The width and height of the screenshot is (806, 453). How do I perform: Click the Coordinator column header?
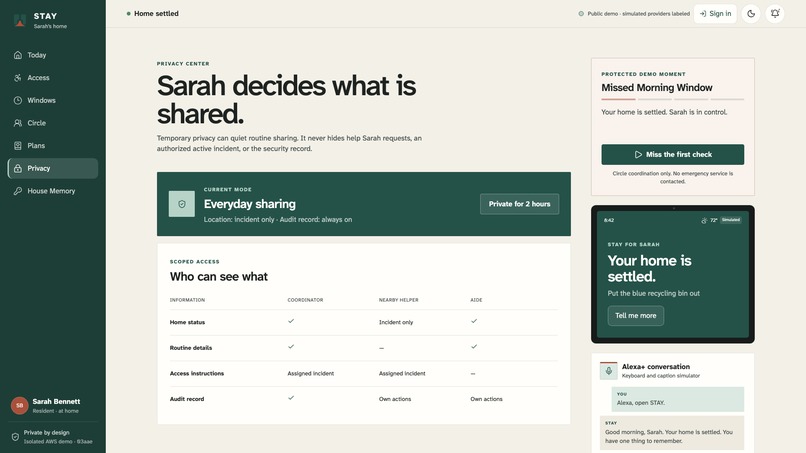click(305, 300)
